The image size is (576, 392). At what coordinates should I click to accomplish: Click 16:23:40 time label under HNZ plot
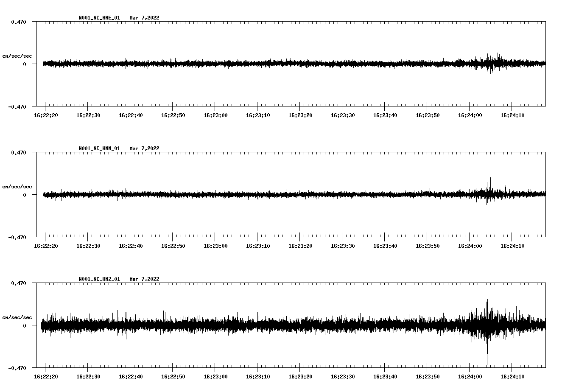click(385, 376)
